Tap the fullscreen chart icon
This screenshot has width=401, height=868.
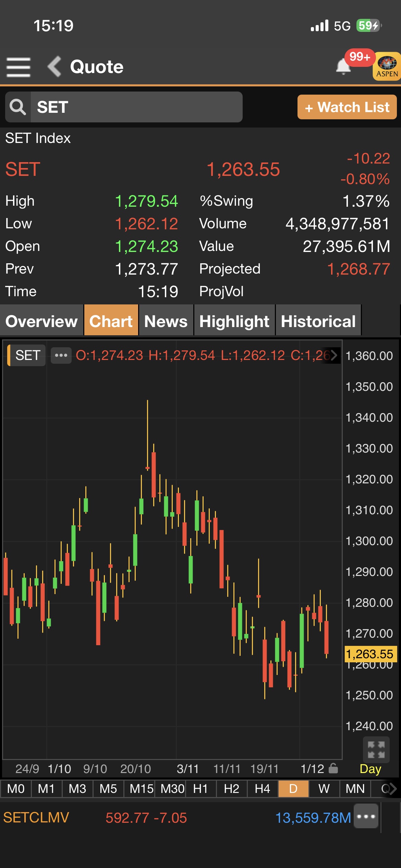(376, 750)
